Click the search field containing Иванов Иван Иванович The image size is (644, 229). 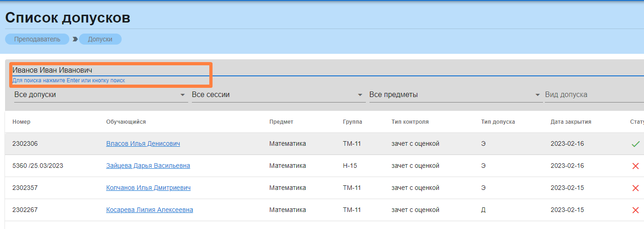click(110, 70)
